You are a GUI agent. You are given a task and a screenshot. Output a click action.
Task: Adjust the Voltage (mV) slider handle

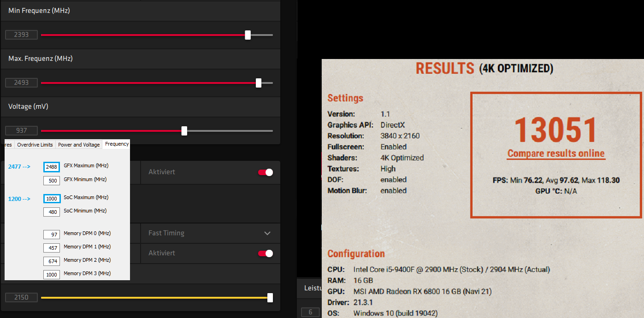click(184, 131)
